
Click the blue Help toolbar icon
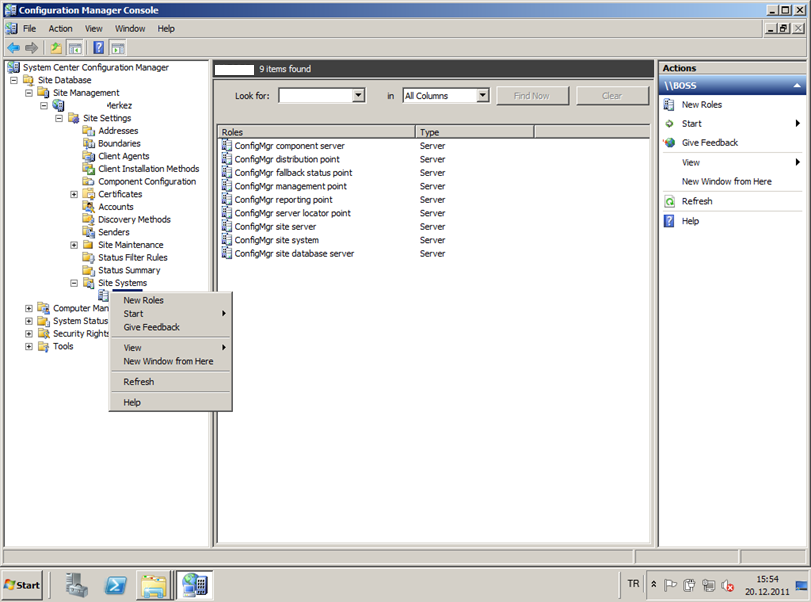(x=98, y=48)
